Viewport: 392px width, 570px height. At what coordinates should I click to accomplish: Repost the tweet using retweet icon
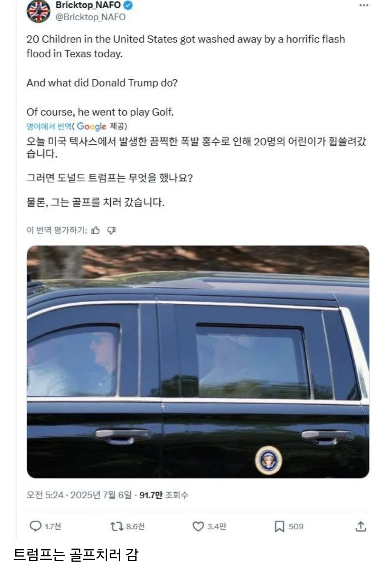pos(117,526)
